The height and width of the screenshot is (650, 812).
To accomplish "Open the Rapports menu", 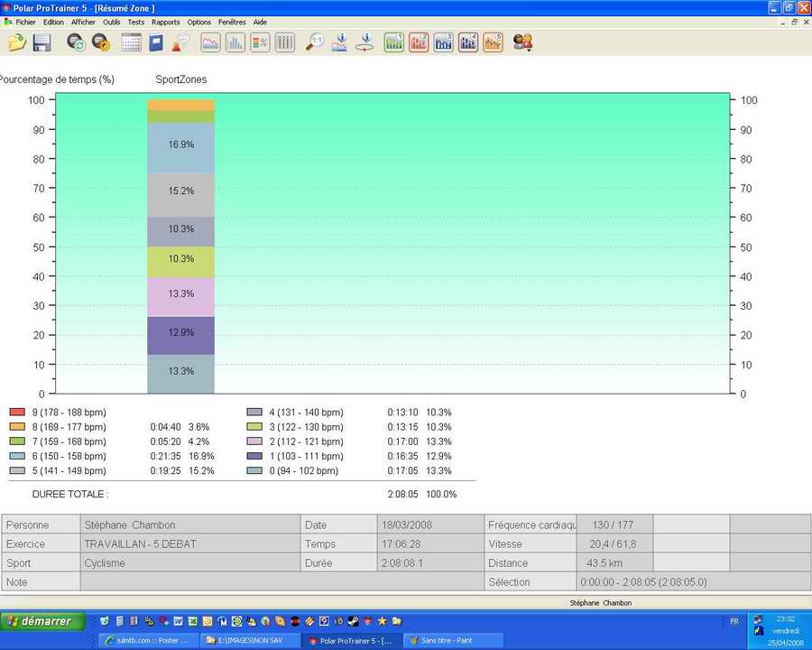I will [x=165, y=22].
